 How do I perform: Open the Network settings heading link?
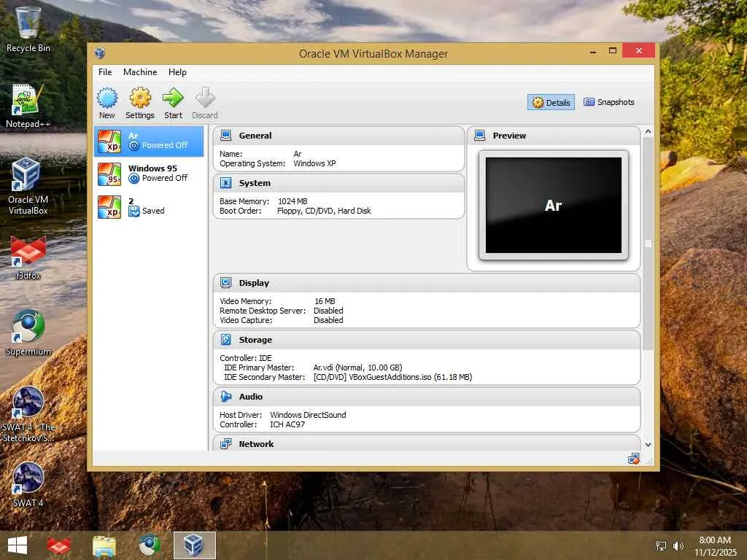click(x=256, y=444)
